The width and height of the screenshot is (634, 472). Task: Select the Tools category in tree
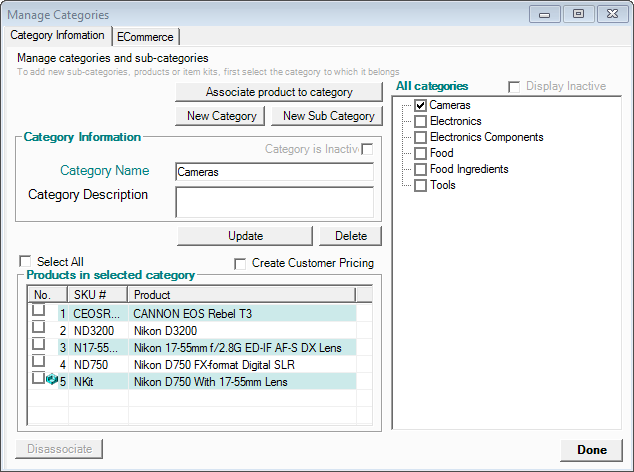click(x=442, y=185)
